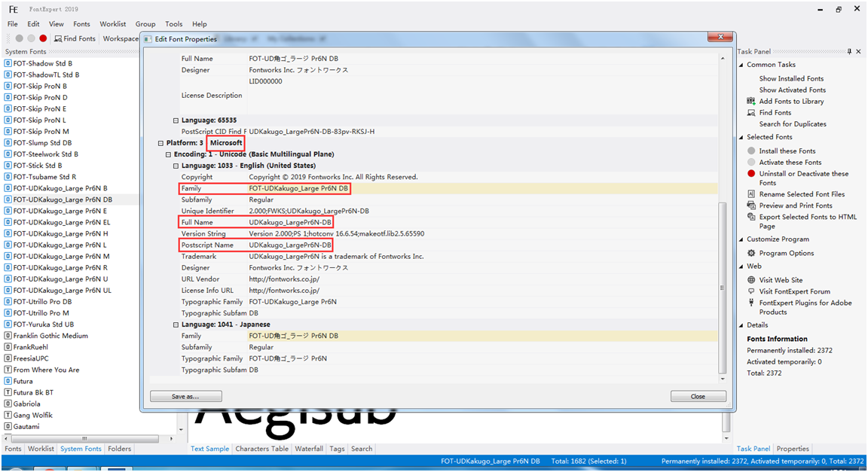Screen dimensions: 868x472
Task: Click the font icon beside Gang Wolfik
Action: tap(8, 415)
